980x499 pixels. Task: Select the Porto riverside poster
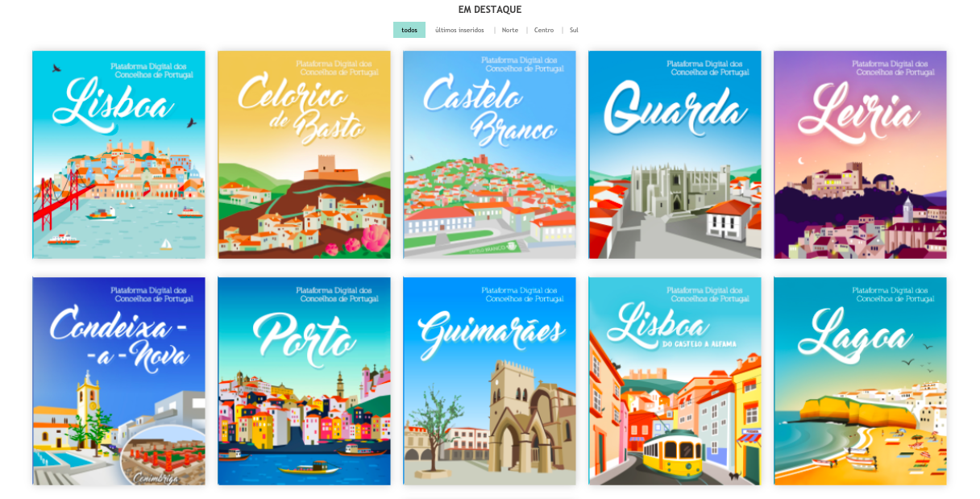(304, 380)
